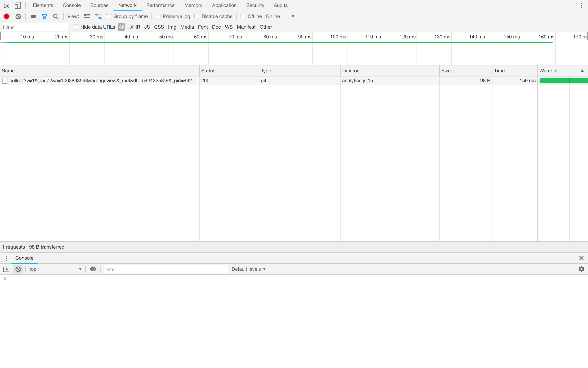Viewport: 588px width, 368px height.
Task: Switch to the Elements tab
Action: 43,5
